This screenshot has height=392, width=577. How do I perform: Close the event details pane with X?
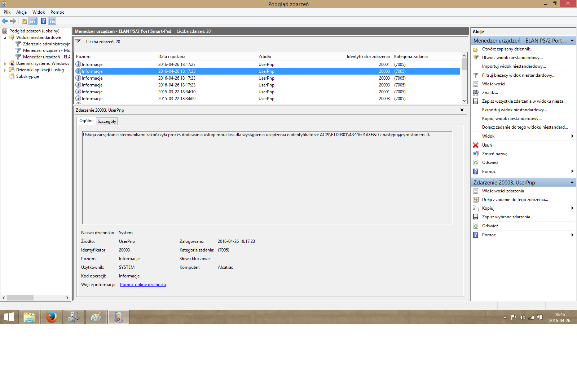[x=462, y=110]
